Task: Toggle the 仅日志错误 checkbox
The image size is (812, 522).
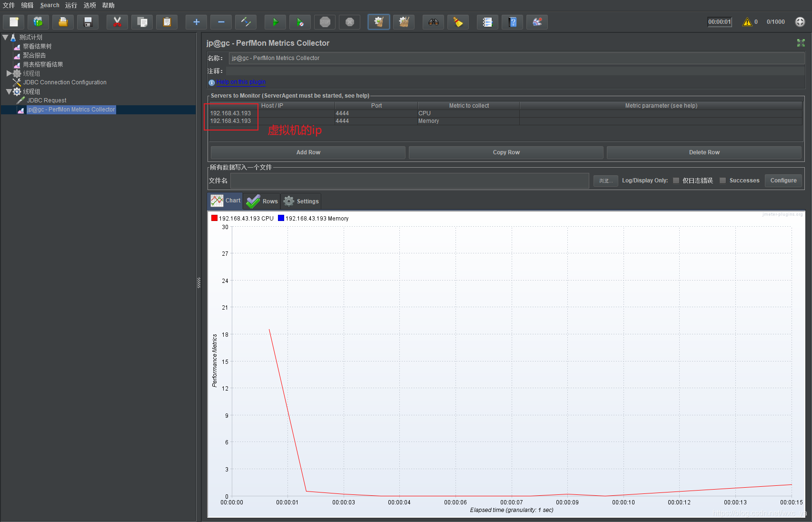Action: 676,181
